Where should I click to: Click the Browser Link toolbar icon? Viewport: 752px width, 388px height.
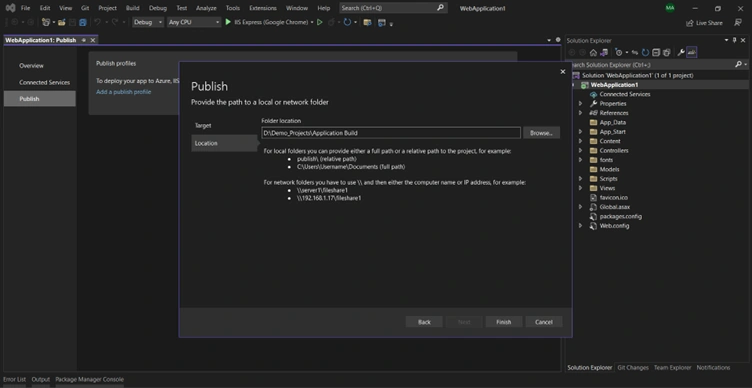(x=382, y=23)
